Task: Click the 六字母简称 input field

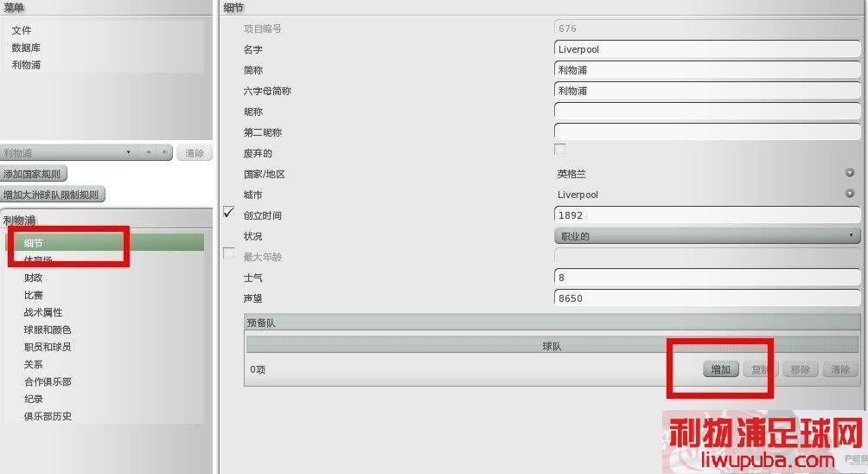Action: (707, 91)
